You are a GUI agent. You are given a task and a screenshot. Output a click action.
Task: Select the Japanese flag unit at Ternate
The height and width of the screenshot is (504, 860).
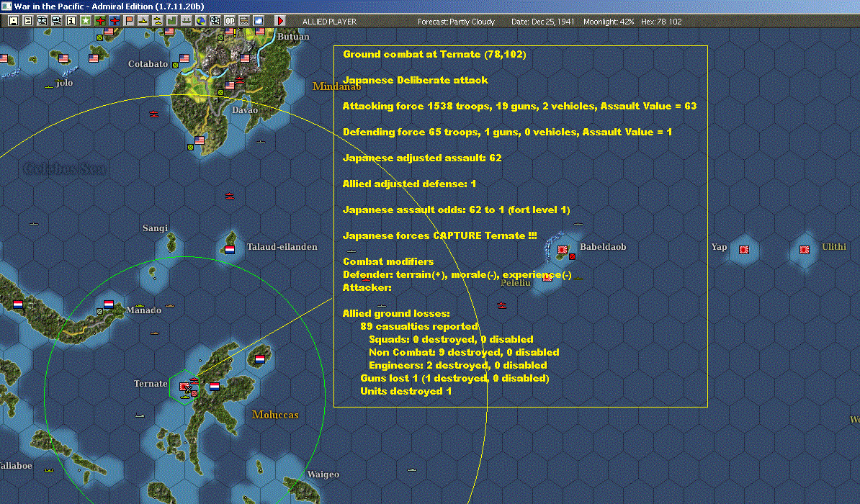(x=184, y=387)
